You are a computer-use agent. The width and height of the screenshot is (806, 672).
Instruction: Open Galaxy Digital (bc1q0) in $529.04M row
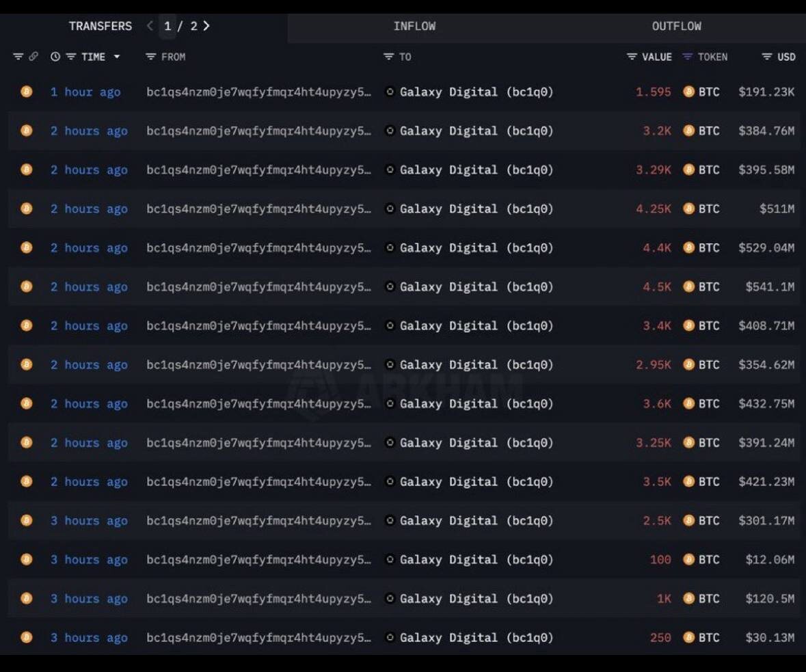pos(476,248)
